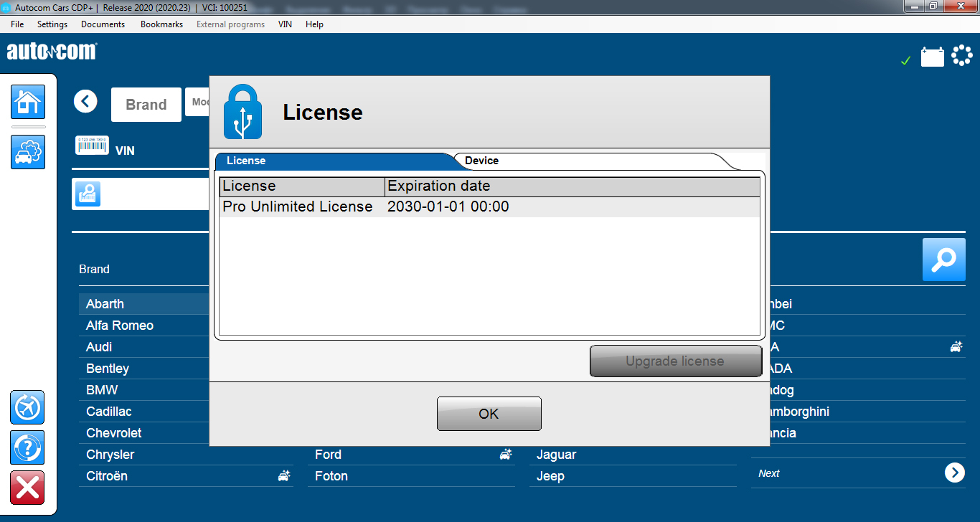Click the VIN barcode icon
Image resolution: width=980 pixels, height=522 pixels.
tap(92, 145)
